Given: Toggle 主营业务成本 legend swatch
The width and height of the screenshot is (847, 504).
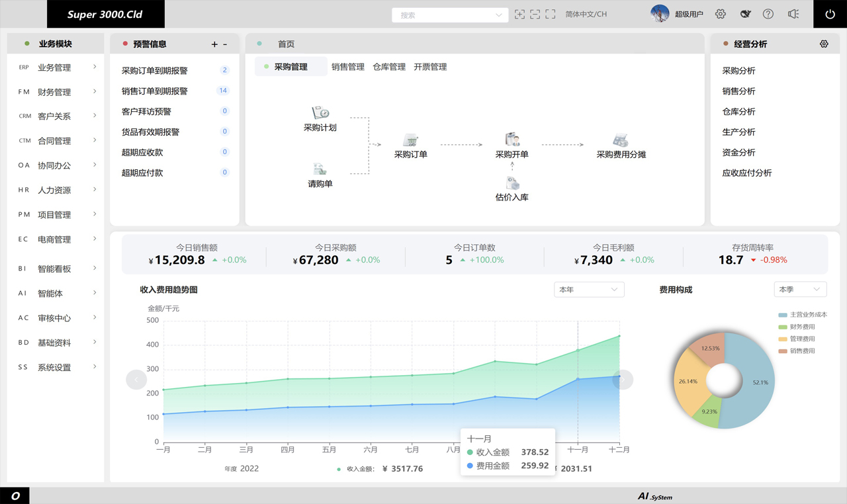Looking at the screenshot, I should (x=783, y=315).
